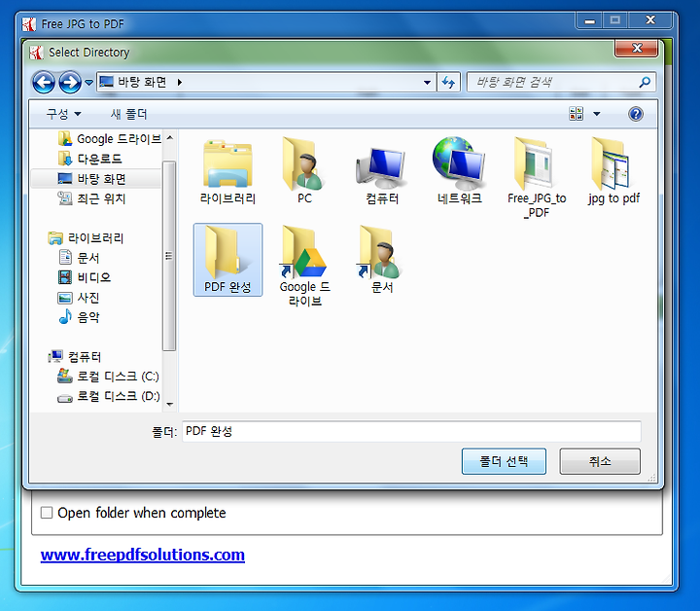Select the 네트워크 globe icon
The width and height of the screenshot is (700, 611).
pos(459,171)
